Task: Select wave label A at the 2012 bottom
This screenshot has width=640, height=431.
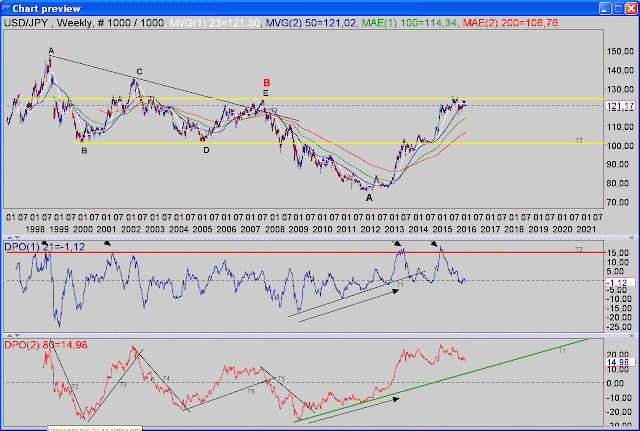Action: pos(369,198)
